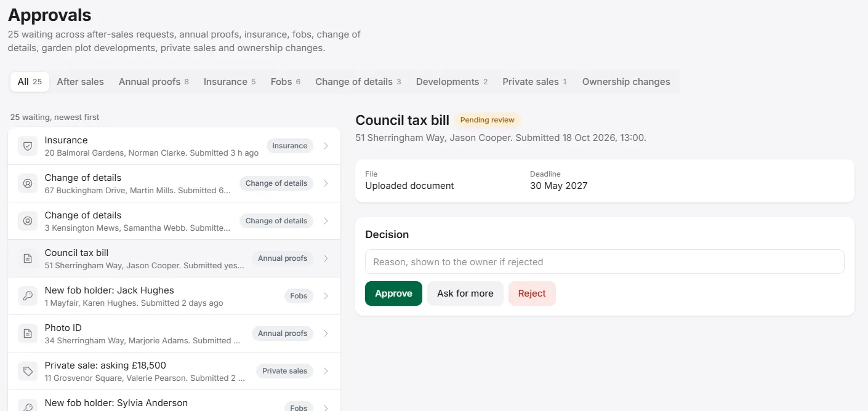Open Martin Mills change of details chevron
Screen dimensions: 868x411
pos(326,183)
